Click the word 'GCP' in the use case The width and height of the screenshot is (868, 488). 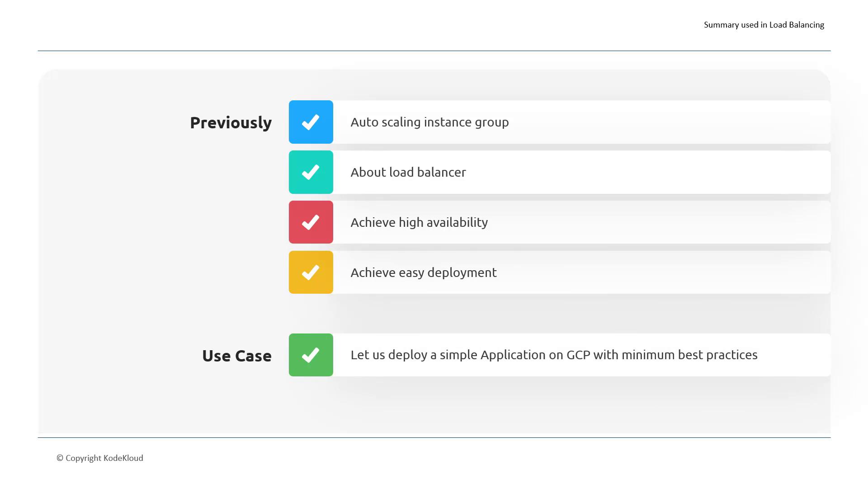(x=578, y=355)
